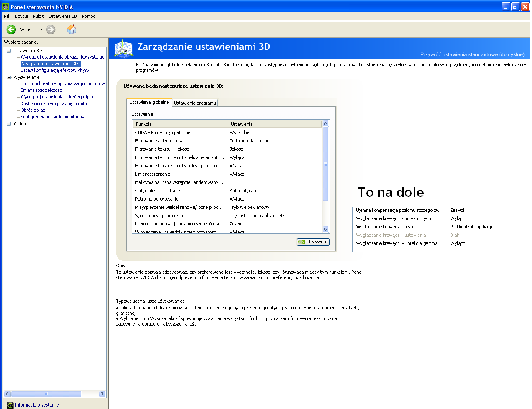The width and height of the screenshot is (532, 409).
Task: Click the NVIDIA Control Panel title bar icon
Action: point(5,7)
